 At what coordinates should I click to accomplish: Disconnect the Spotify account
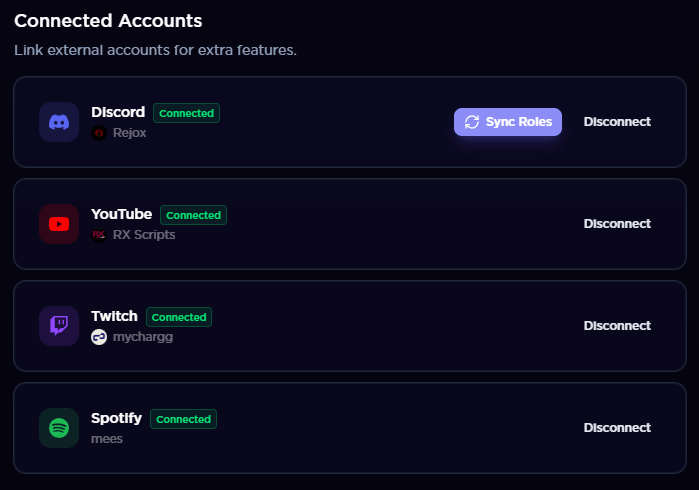pyautogui.click(x=617, y=428)
